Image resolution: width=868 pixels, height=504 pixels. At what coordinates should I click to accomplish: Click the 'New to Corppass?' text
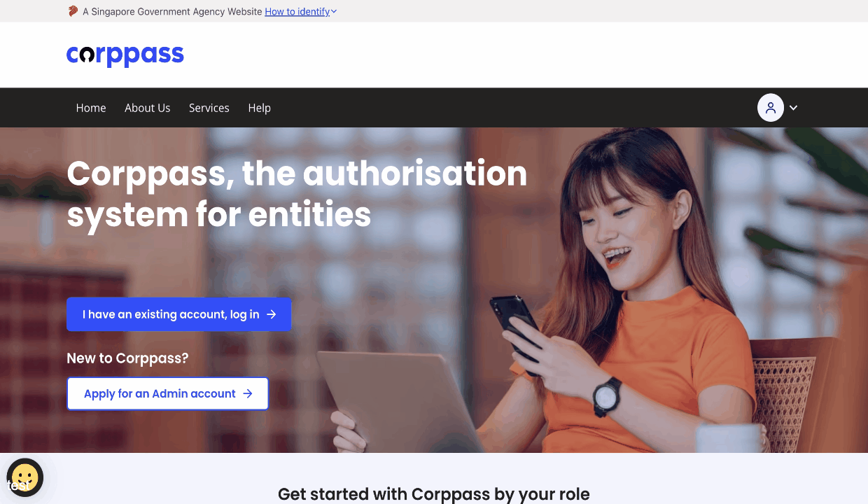(x=127, y=358)
